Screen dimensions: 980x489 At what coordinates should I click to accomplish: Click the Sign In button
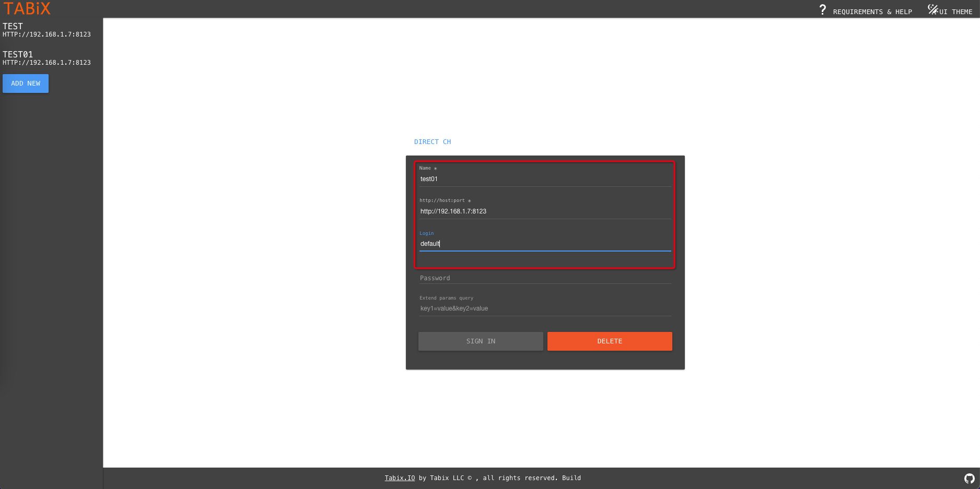[481, 341]
